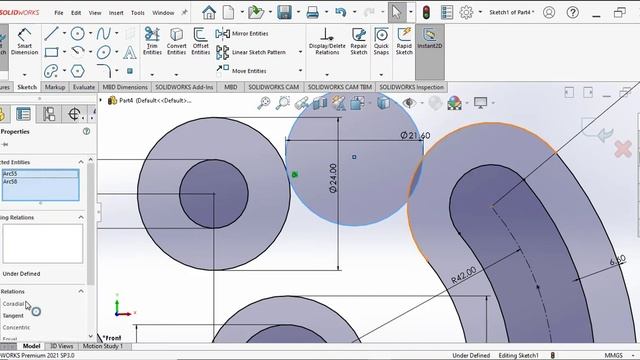Create a New document
The image size is (640, 360).
229,12
